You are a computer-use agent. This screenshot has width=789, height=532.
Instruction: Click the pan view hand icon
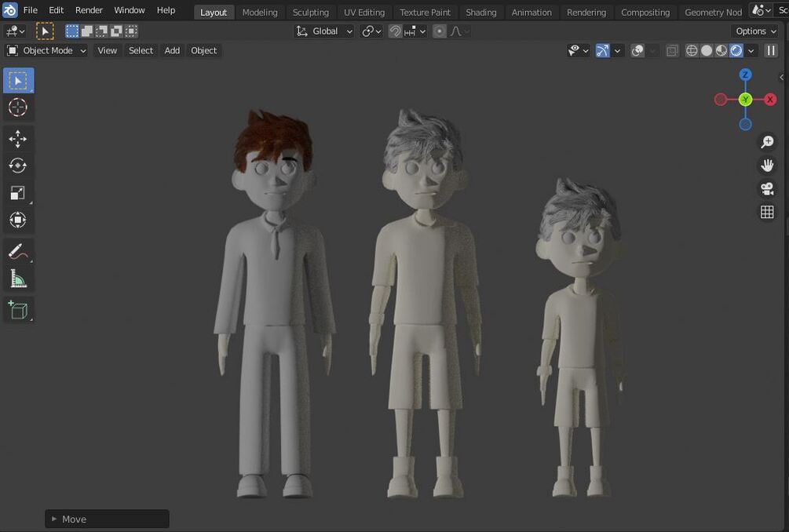(x=767, y=165)
